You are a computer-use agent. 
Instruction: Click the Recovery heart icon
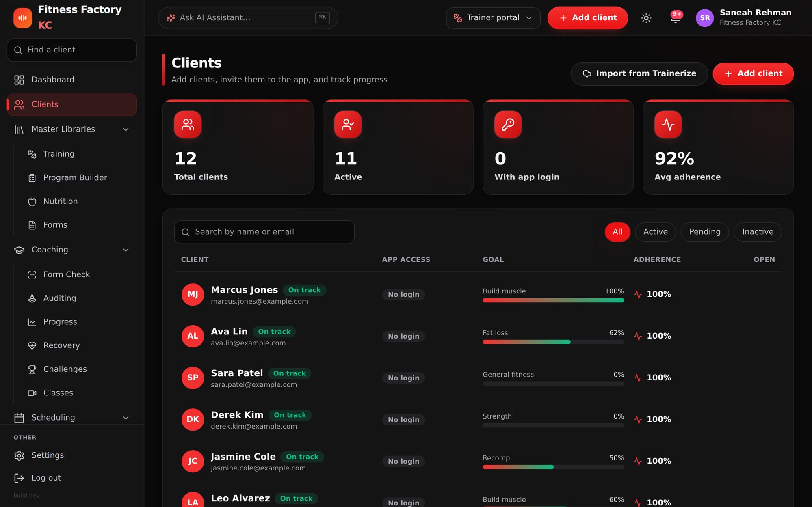pos(32,345)
